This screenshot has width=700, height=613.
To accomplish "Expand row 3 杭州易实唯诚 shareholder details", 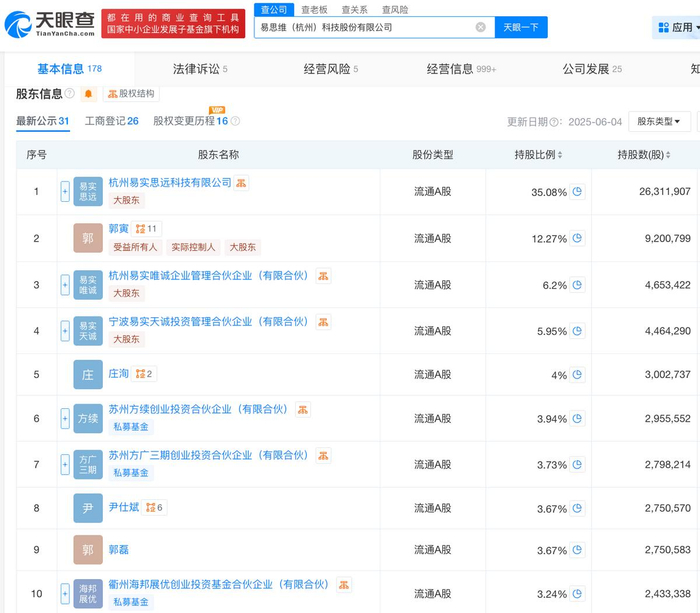I will pyautogui.click(x=65, y=284).
